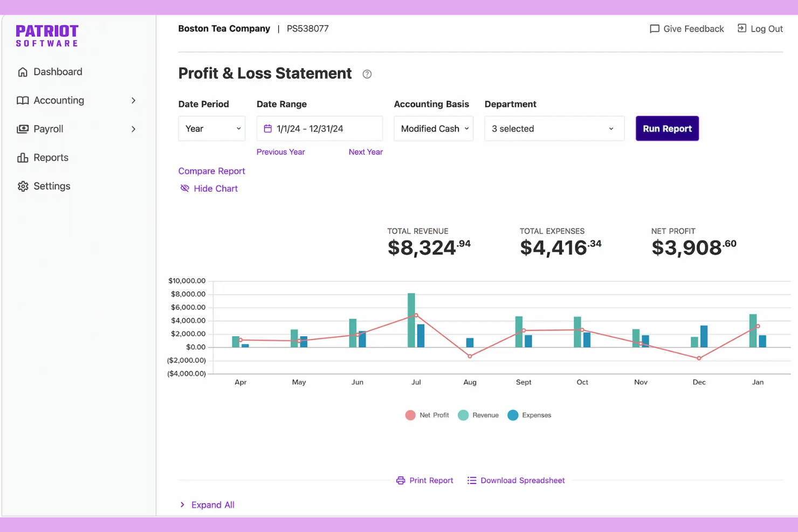Click the PS538077 account ID

307,29
